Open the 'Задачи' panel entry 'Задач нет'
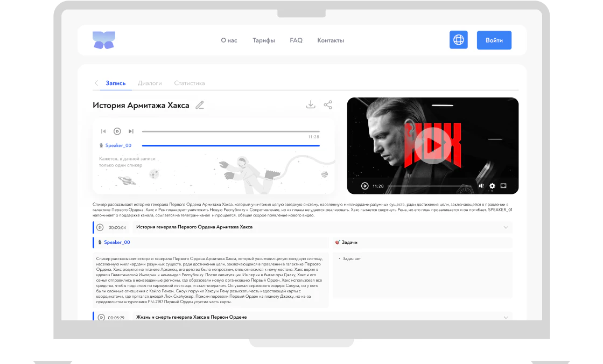 [352, 258]
